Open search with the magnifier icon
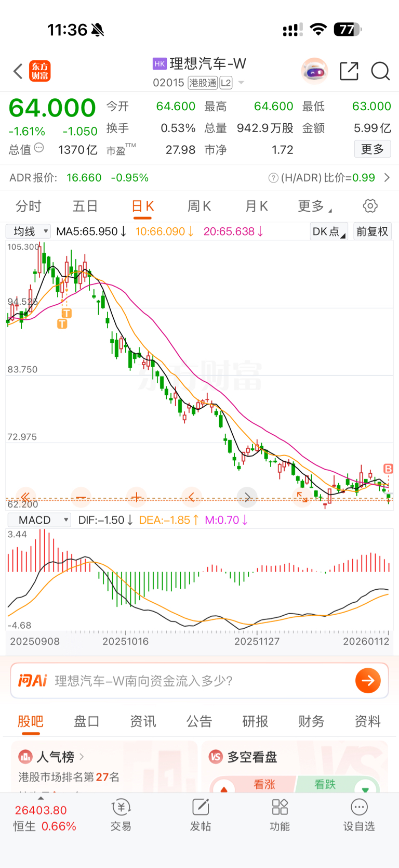 pos(380,71)
